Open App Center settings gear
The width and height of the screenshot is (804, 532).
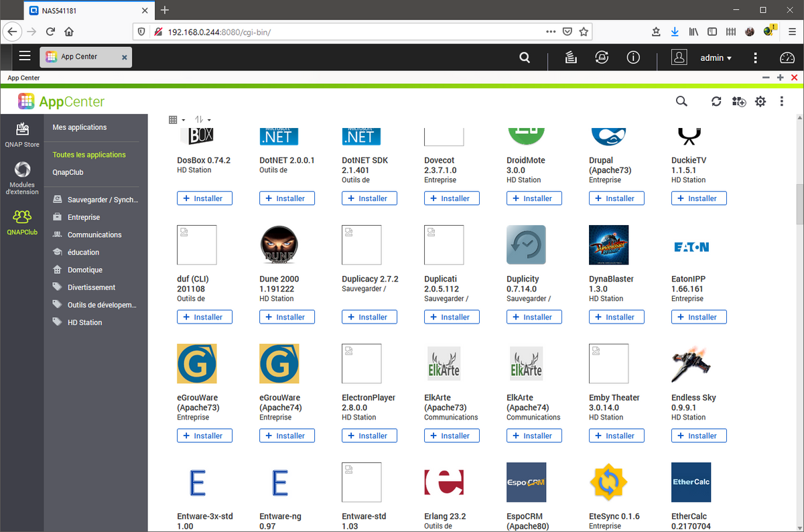tap(760, 102)
